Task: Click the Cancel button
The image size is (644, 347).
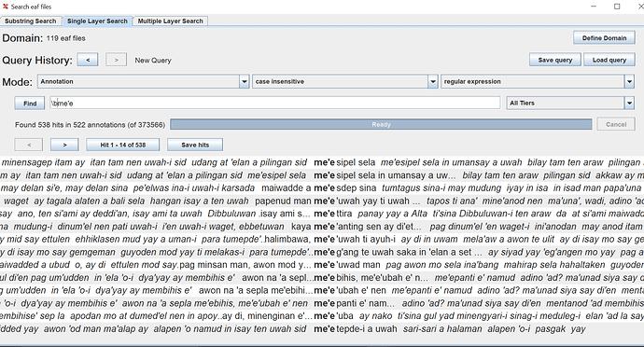Action: click(616, 124)
